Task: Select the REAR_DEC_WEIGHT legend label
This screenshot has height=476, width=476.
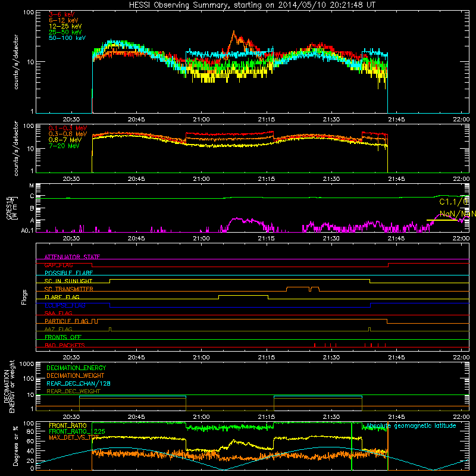Action: click(x=73, y=392)
